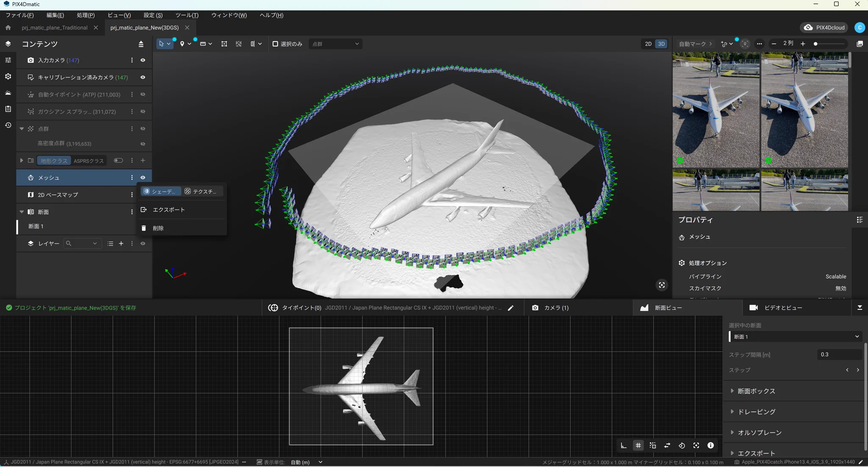This screenshot has height=467, width=868.
Task: Select the テクスチ... textured display button
Action: point(201,191)
